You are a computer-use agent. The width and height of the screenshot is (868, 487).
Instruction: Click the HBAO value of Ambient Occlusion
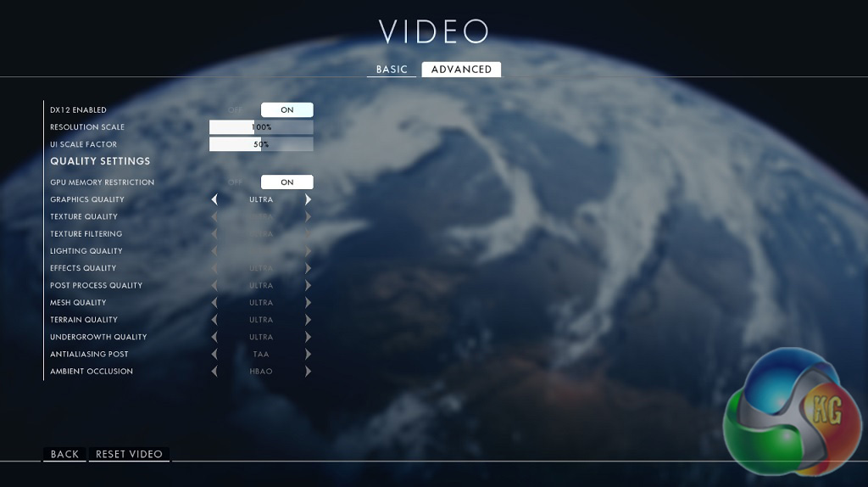point(261,372)
